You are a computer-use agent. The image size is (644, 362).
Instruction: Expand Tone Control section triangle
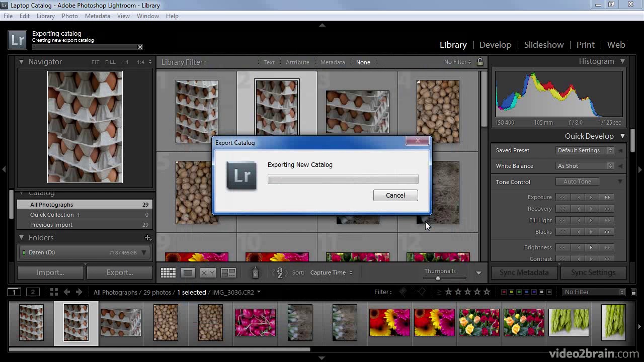(620, 182)
